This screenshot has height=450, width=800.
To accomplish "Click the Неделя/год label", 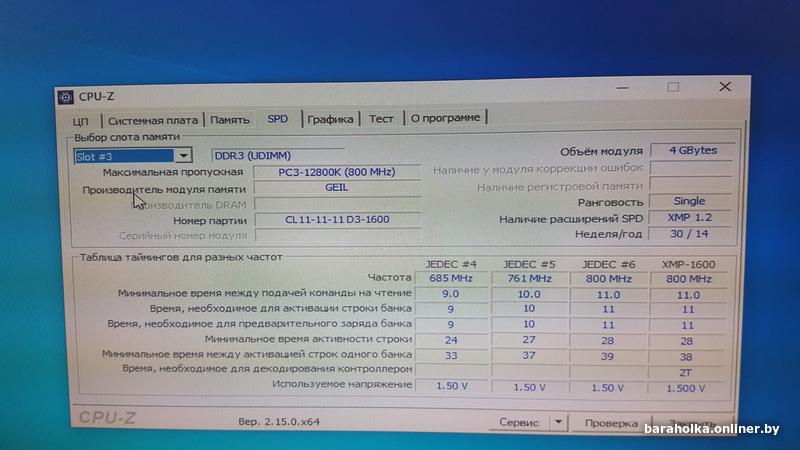I will pyautogui.click(x=608, y=234).
